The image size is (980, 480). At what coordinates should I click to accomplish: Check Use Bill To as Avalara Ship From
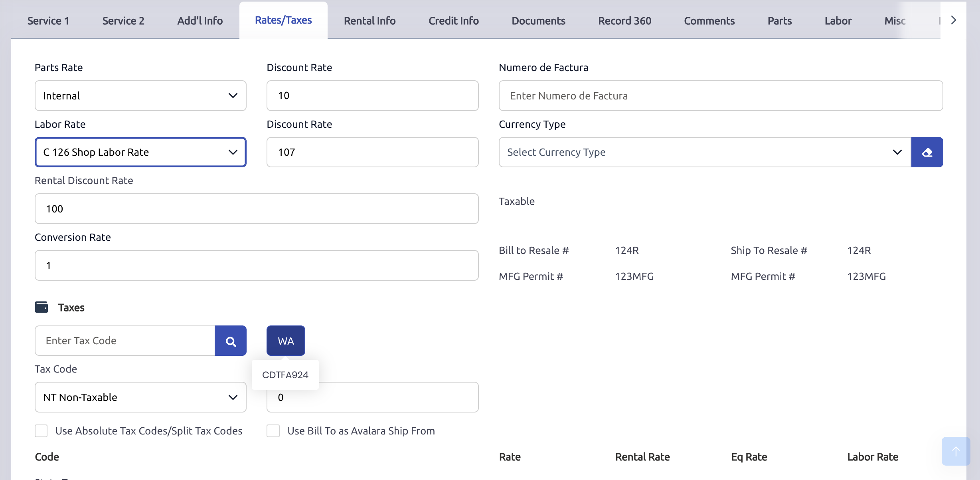click(x=273, y=431)
